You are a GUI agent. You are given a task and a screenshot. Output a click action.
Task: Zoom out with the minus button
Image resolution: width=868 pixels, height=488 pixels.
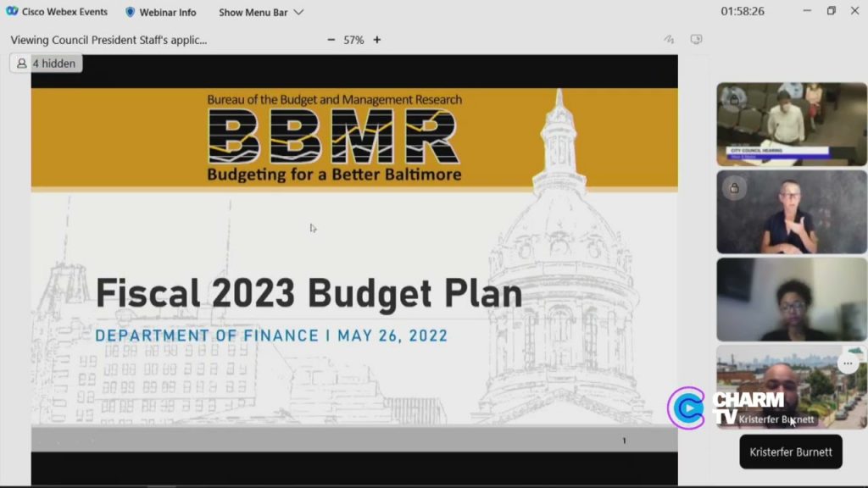coord(331,40)
